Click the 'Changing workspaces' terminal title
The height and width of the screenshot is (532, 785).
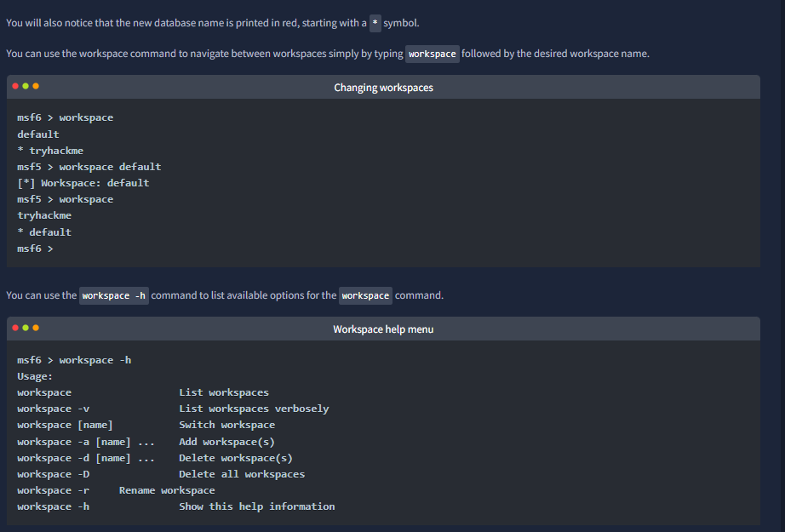[383, 88]
